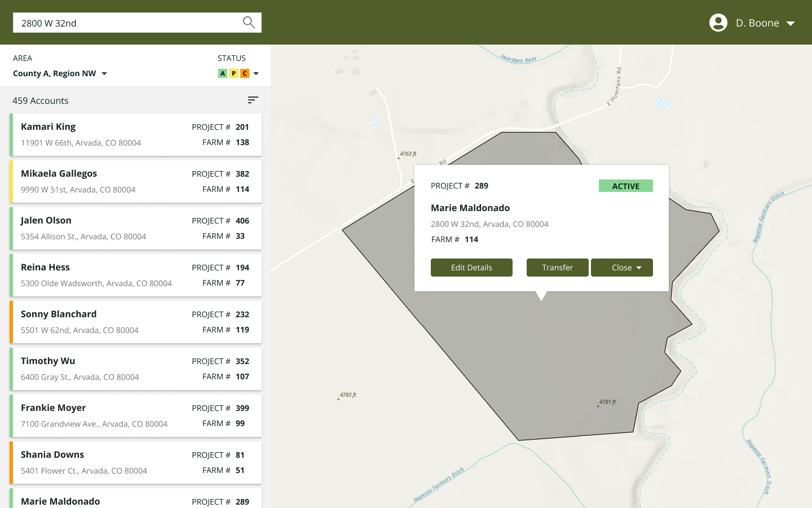Click the user avatar icon
812x508 pixels.
click(x=718, y=23)
